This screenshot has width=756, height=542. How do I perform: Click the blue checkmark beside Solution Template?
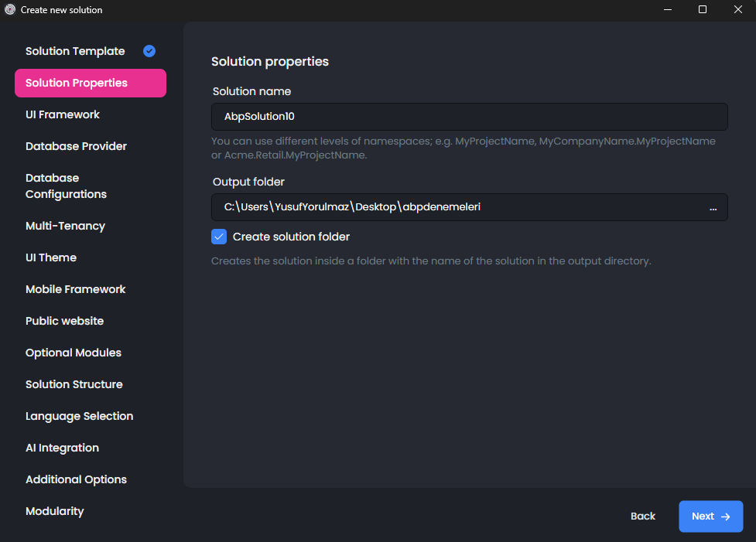149,51
